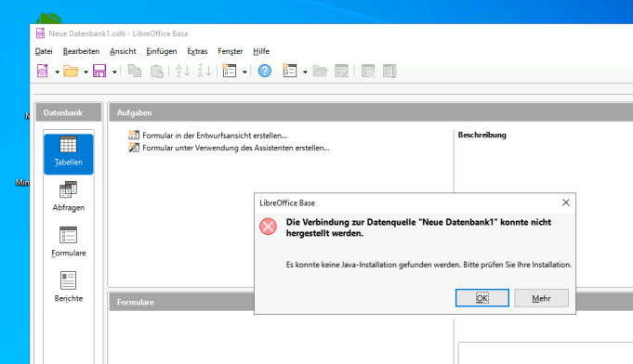Click the New Database document icon
This screenshot has width=633, height=364.
coord(43,71)
